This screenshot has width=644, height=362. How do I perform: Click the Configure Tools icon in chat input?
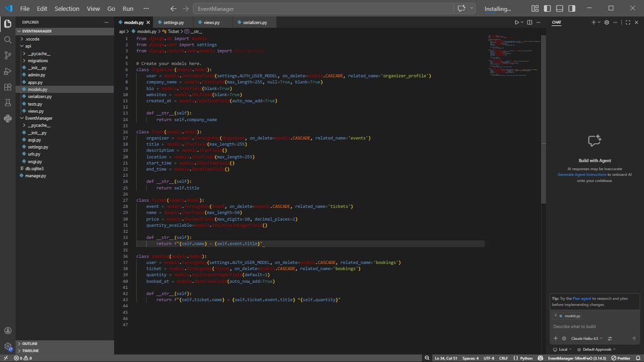(x=610, y=338)
